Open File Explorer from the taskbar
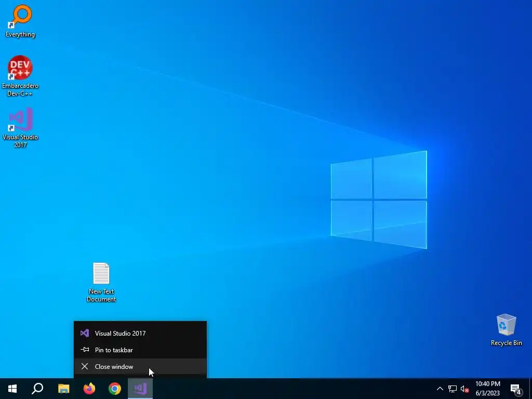The width and height of the screenshot is (532, 399). tap(63, 389)
